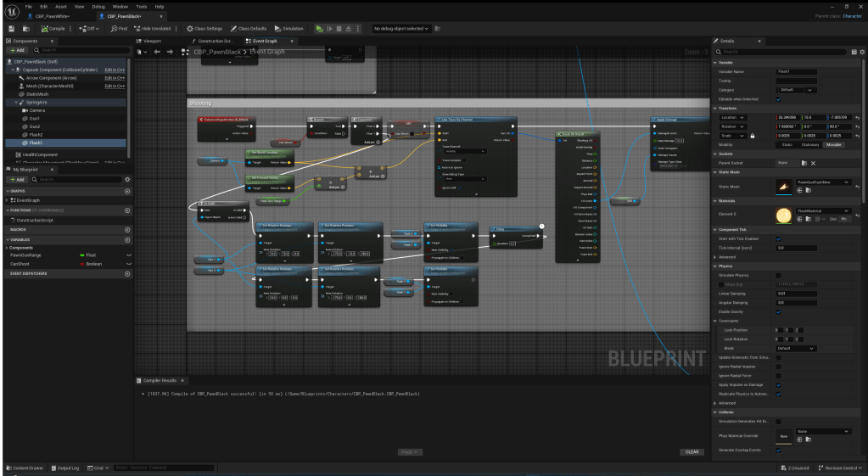This screenshot has height=476, width=868.
Task: Navigate back in graph history arrow
Action: click(x=157, y=52)
